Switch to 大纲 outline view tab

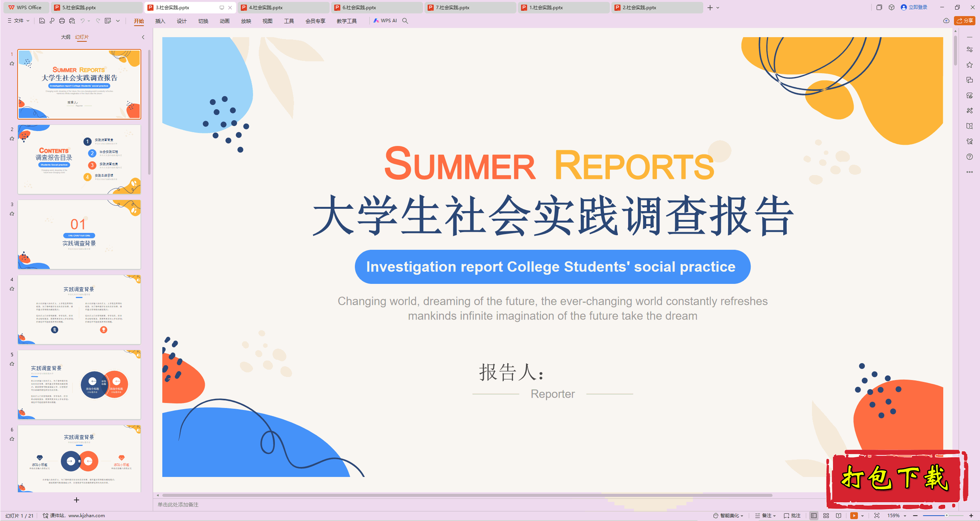point(66,37)
